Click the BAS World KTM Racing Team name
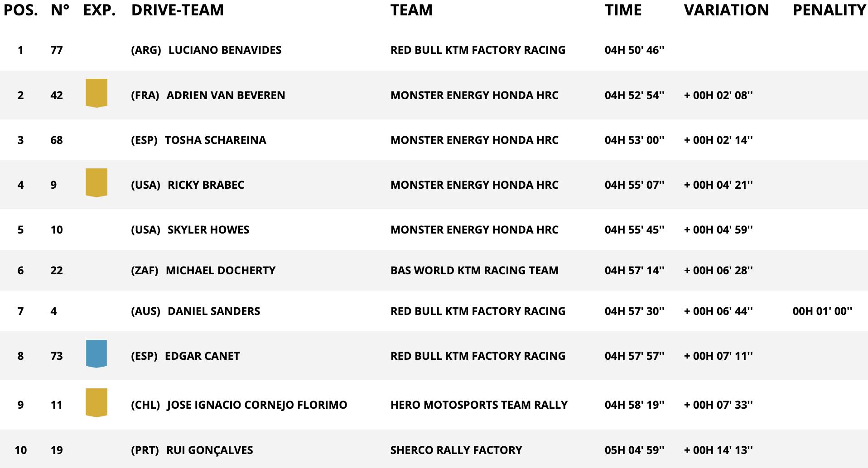The image size is (868, 468). click(474, 271)
